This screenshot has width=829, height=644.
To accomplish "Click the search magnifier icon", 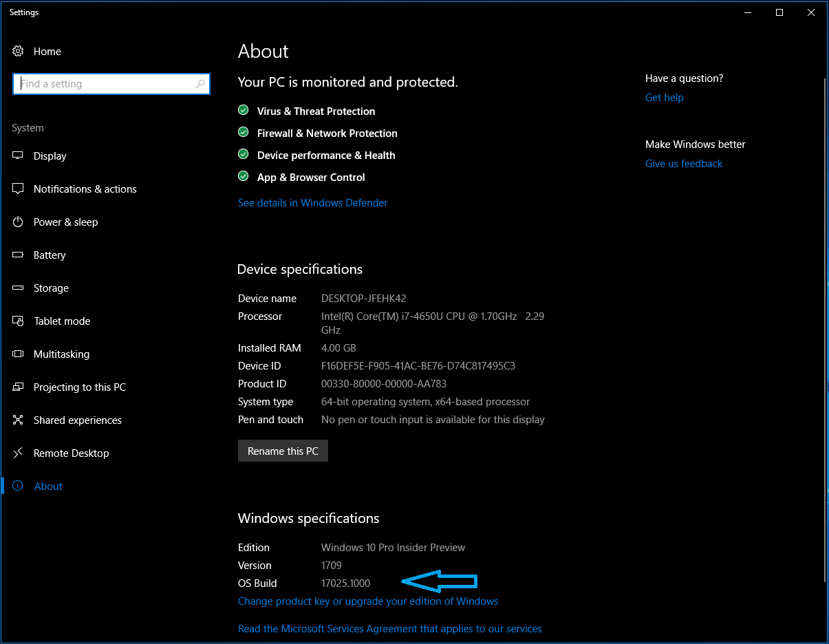I will 200,84.
